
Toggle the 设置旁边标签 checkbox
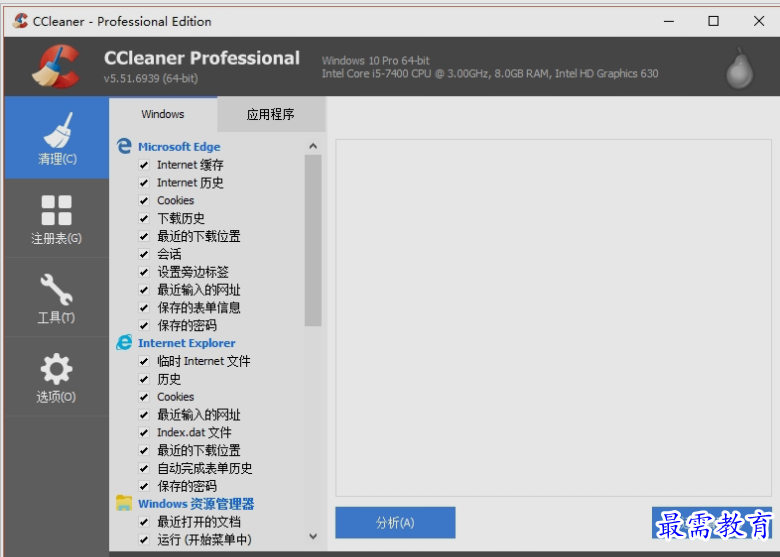point(144,272)
